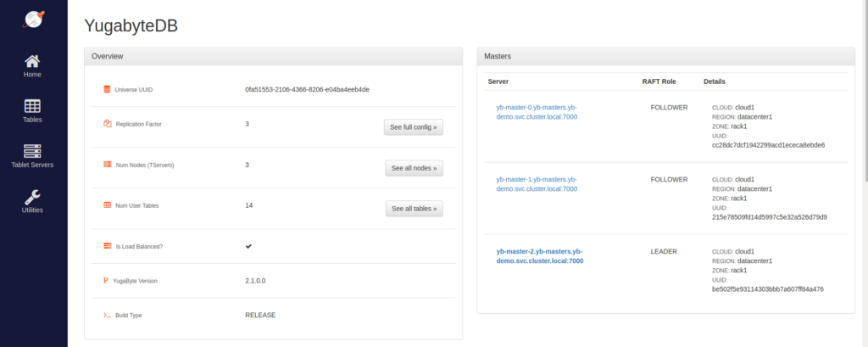Click the Is Load Balanced checkmark
The width and height of the screenshot is (868, 347).
tap(248, 246)
